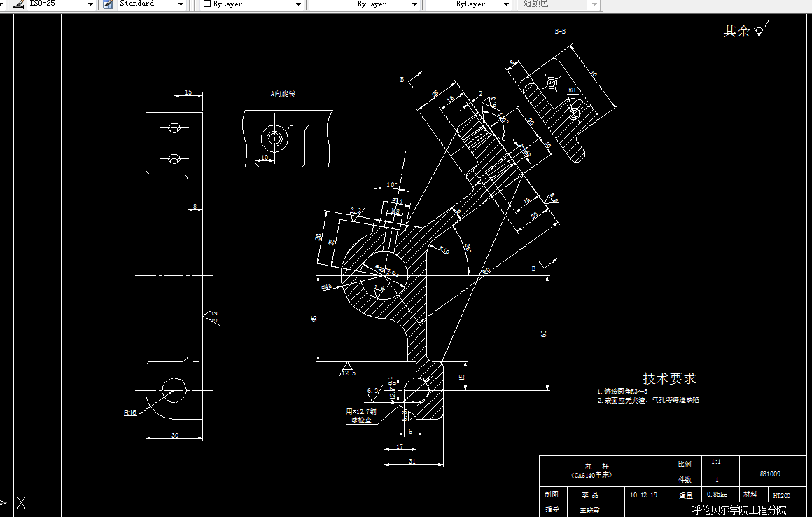Select the 用ø12.7钢球检查 note
This screenshot has height=517, width=812.
coord(361,416)
